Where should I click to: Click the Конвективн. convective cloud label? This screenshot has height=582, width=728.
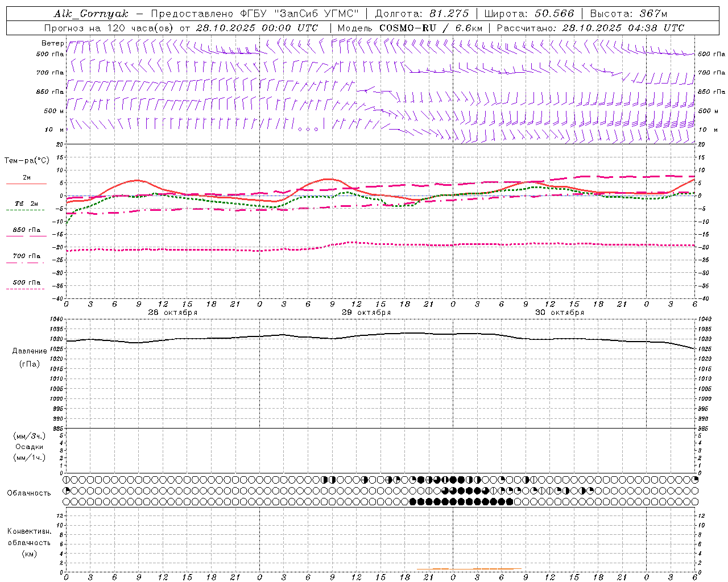coord(29,531)
